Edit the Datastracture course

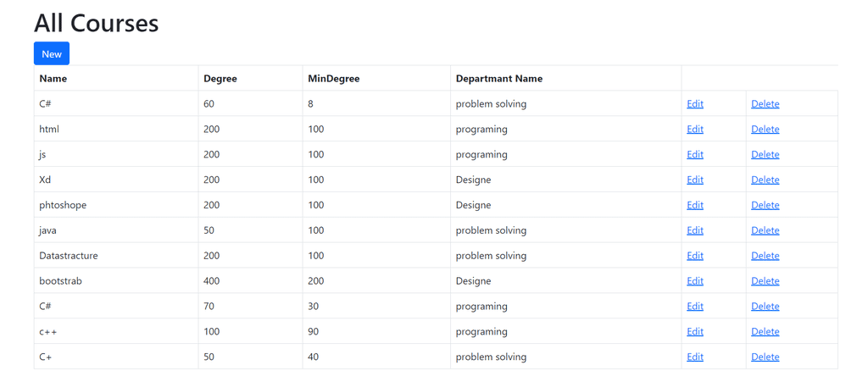[x=695, y=256]
